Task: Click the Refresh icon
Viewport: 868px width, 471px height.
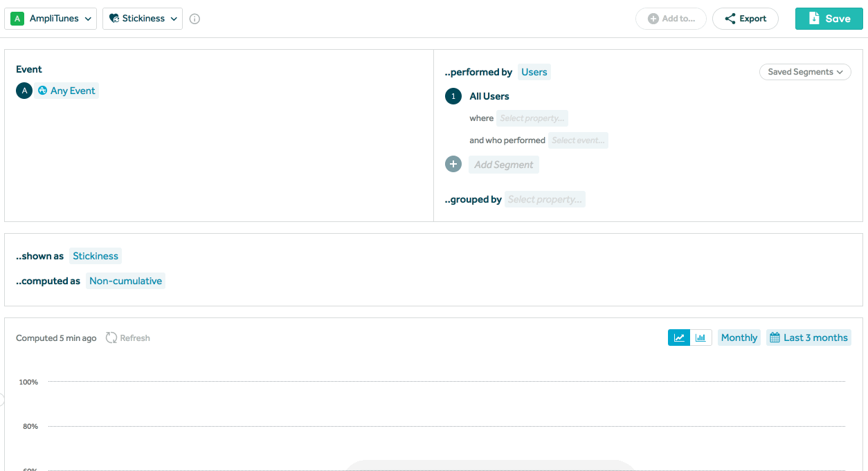Action: (x=111, y=338)
